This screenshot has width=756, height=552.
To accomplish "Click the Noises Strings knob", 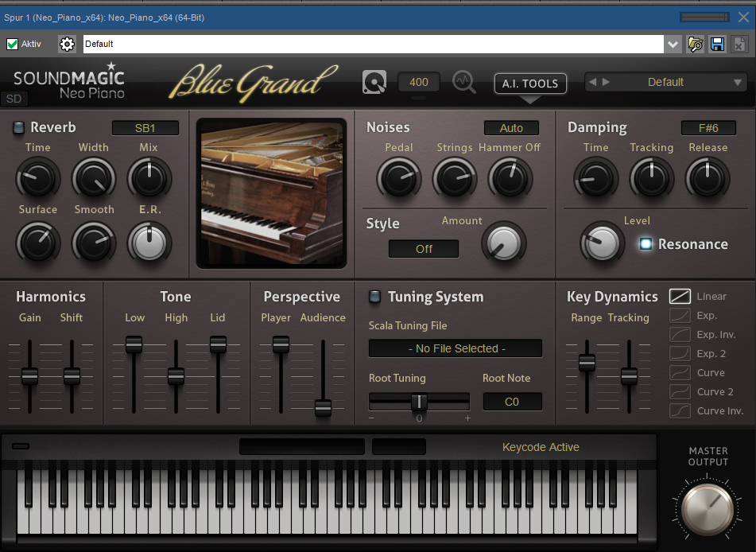I will click(454, 178).
